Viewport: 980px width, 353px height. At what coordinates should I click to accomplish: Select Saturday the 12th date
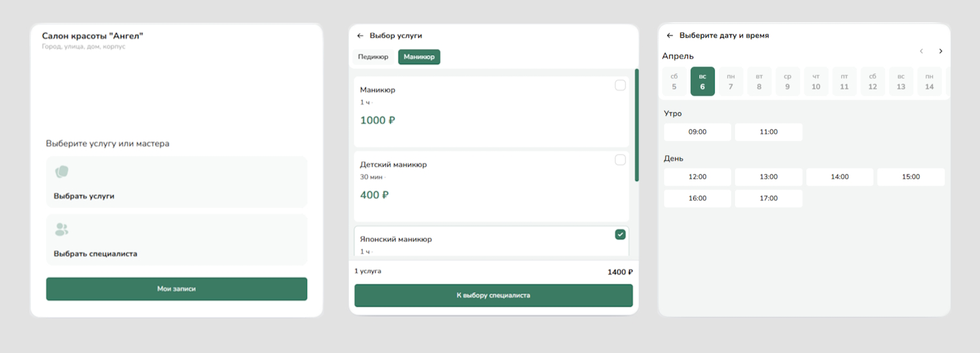(872, 82)
